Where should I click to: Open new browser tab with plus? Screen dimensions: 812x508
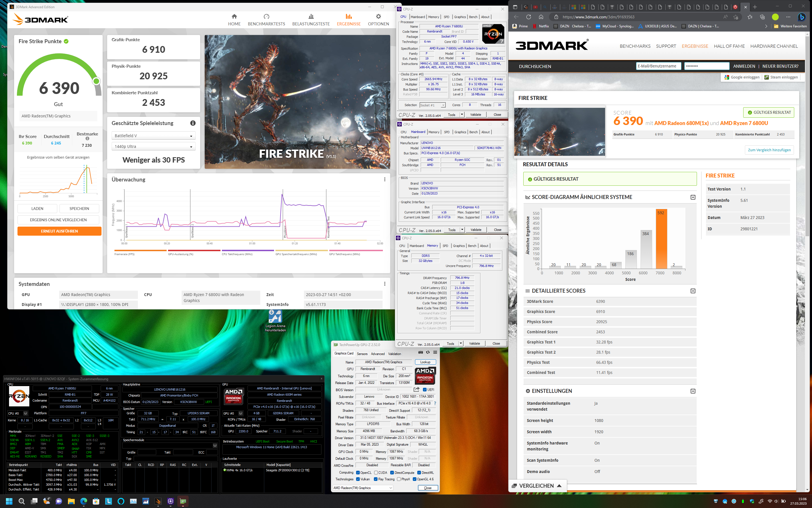(755, 7)
